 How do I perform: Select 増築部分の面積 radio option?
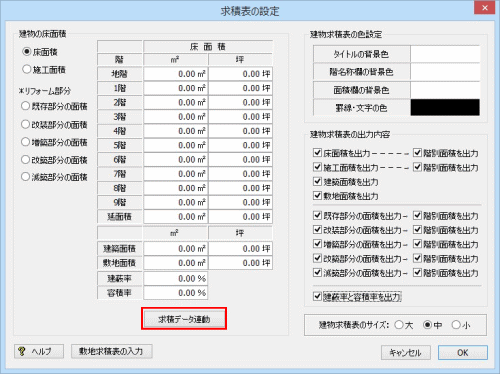25,142
